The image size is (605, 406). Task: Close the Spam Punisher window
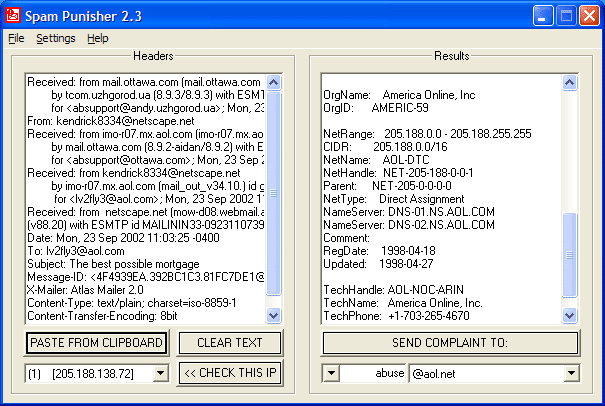589,16
